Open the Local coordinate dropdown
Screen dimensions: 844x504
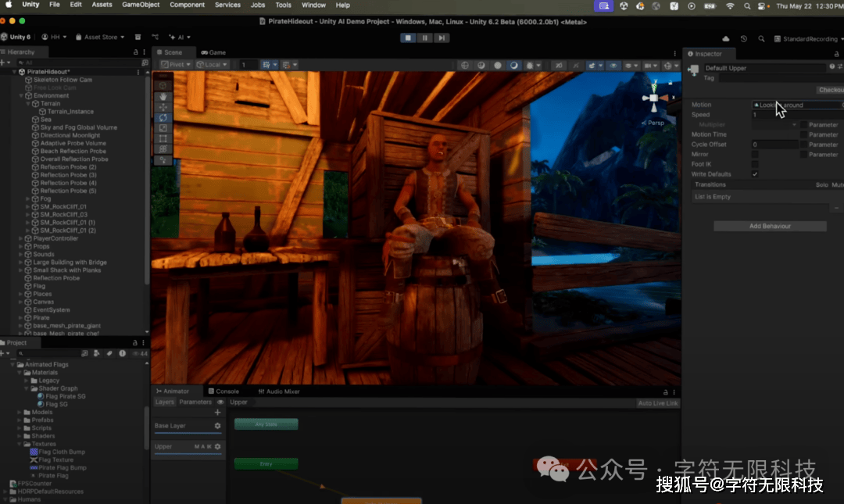pyautogui.click(x=212, y=64)
